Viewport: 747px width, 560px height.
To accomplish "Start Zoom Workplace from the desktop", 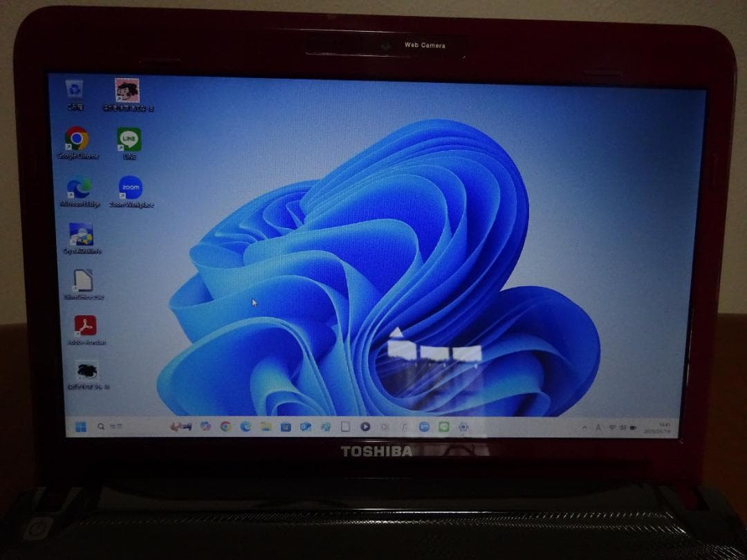I will pos(131,187).
